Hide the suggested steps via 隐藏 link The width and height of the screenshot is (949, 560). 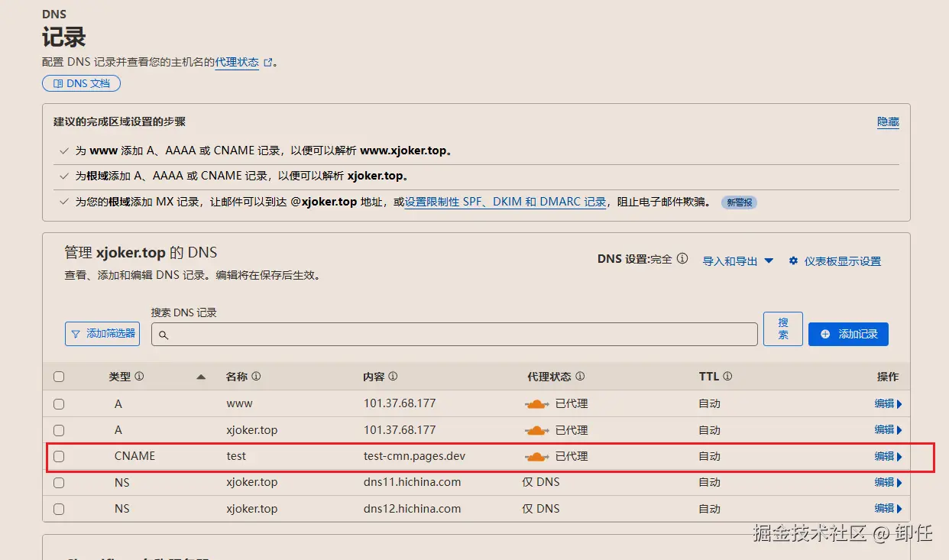point(888,122)
